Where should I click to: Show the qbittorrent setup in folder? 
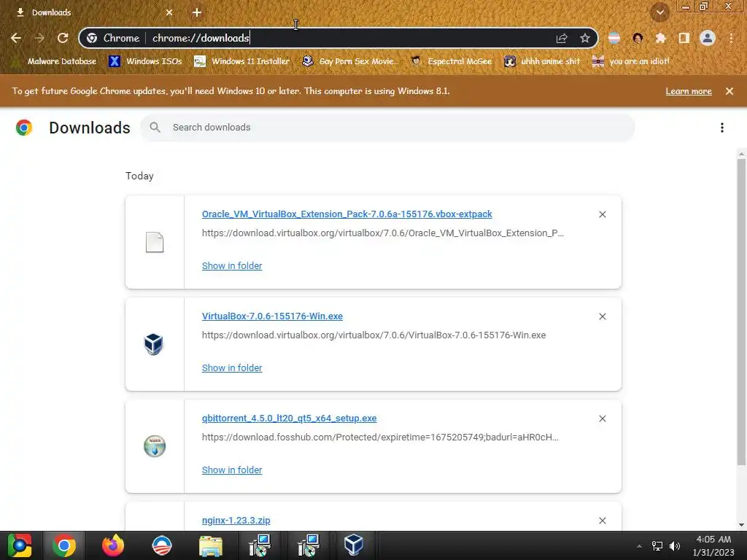point(232,470)
